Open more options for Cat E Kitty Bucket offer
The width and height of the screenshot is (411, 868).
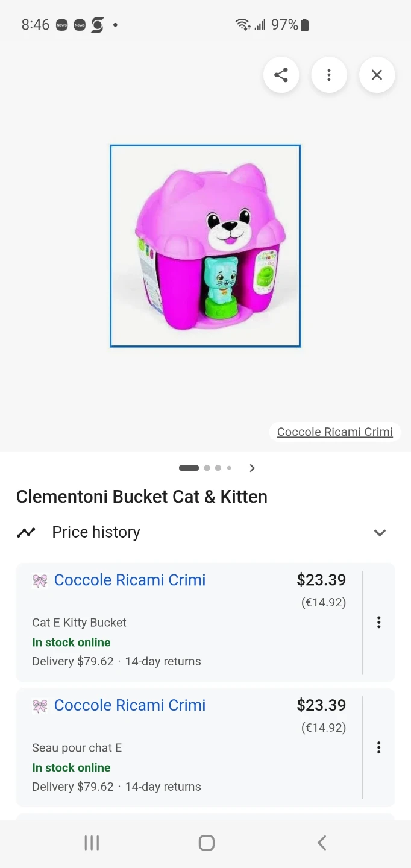[378, 622]
